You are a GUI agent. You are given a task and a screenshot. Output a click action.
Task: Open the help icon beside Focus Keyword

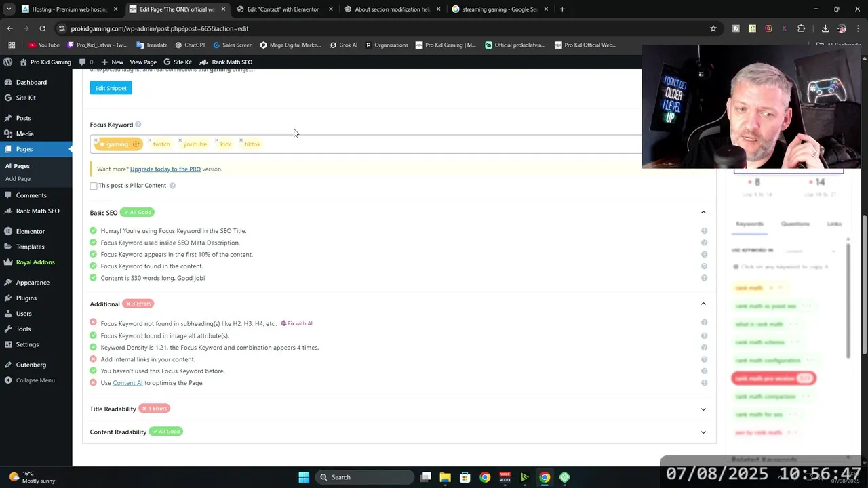click(x=138, y=125)
